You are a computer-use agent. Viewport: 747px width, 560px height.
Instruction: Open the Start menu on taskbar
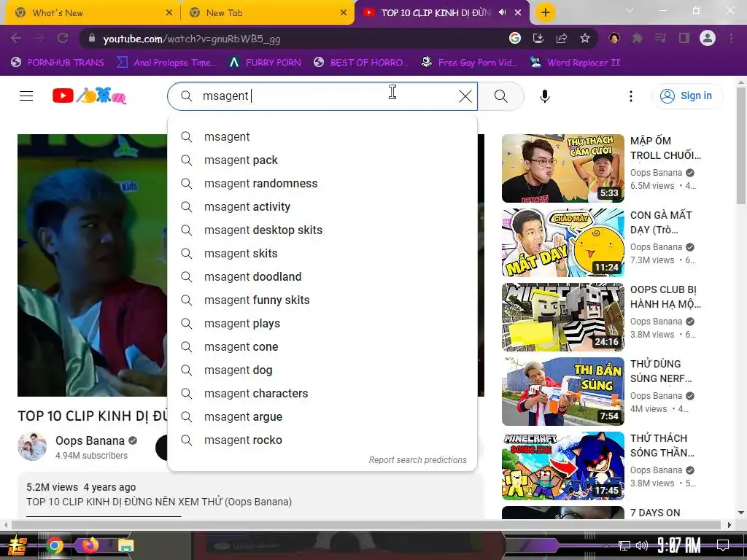pyautogui.click(x=18, y=545)
